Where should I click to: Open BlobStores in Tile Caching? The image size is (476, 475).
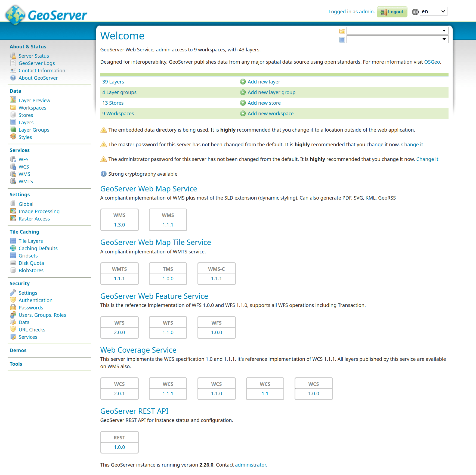click(x=31, y=270)
